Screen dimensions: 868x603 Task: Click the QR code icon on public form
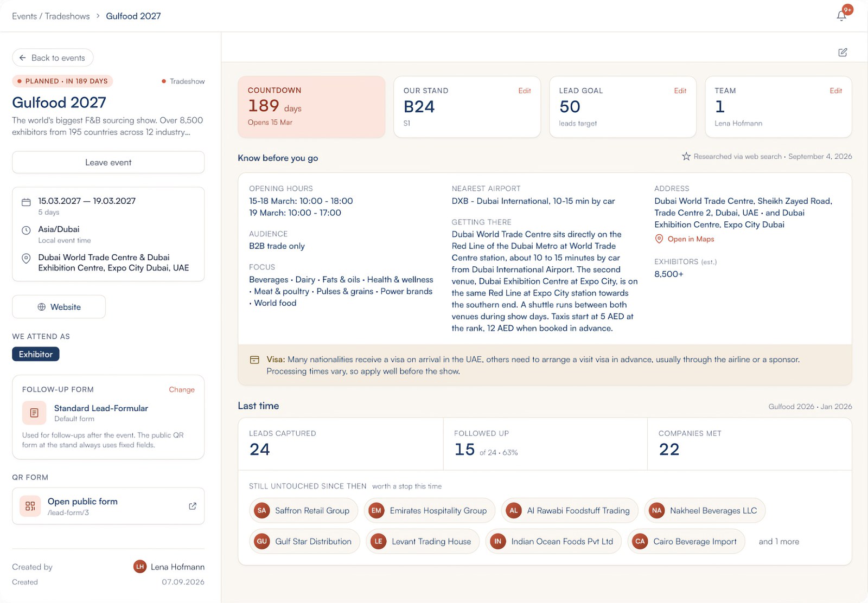(30, 506)
